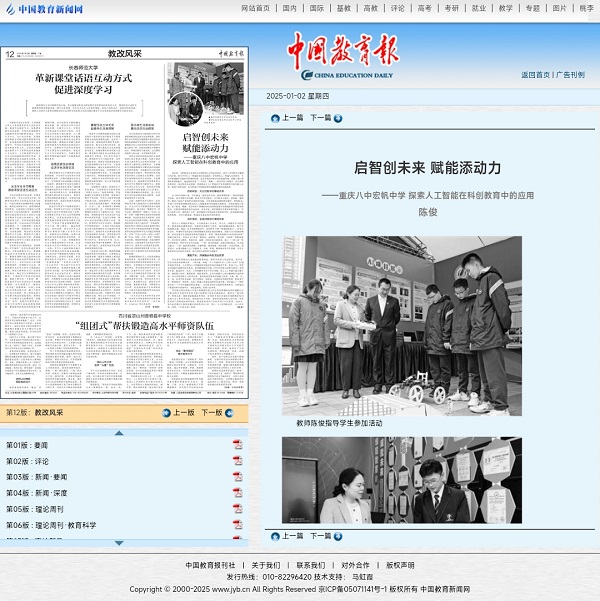This screenshot has height=601, width=600.
Task: Click the 中国教育新闻网 site logo
Action: click(44, 9)
